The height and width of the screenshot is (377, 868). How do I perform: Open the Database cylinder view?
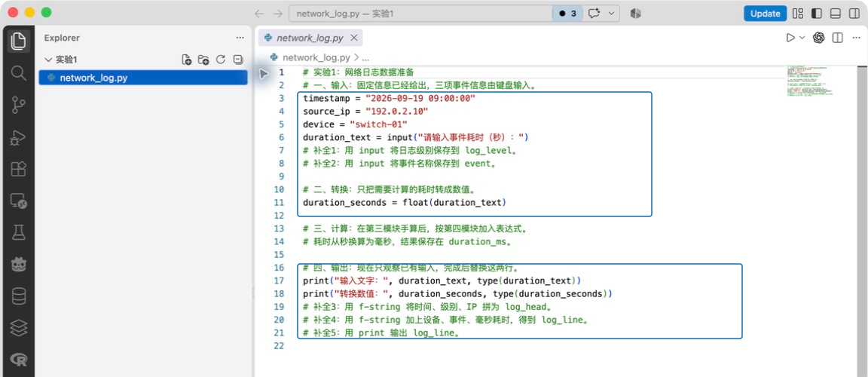point(18,296)
